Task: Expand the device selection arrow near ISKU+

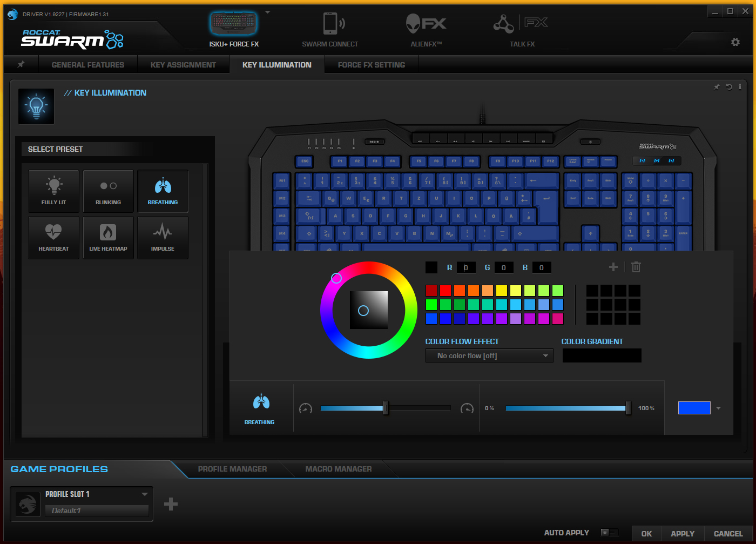Action: click(x=267, y=12)
